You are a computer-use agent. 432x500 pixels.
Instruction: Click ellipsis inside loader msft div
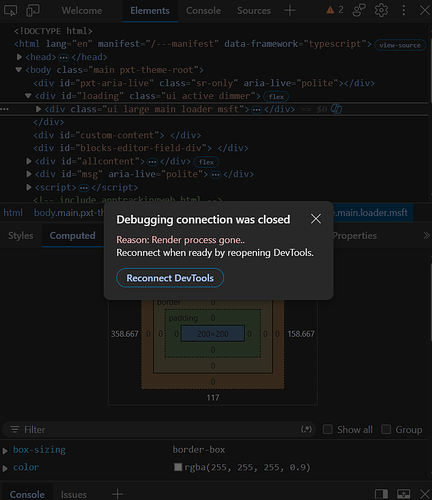(256, 110)
